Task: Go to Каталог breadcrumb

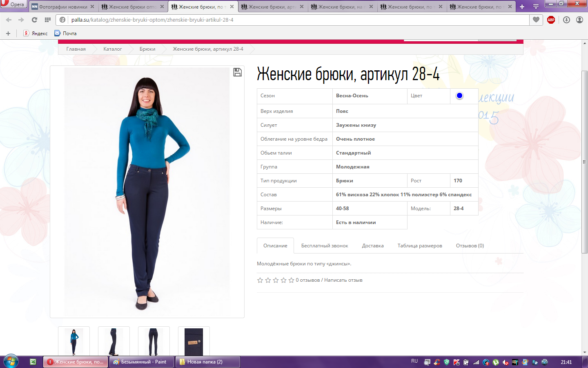Action: (x=112, y=49)
